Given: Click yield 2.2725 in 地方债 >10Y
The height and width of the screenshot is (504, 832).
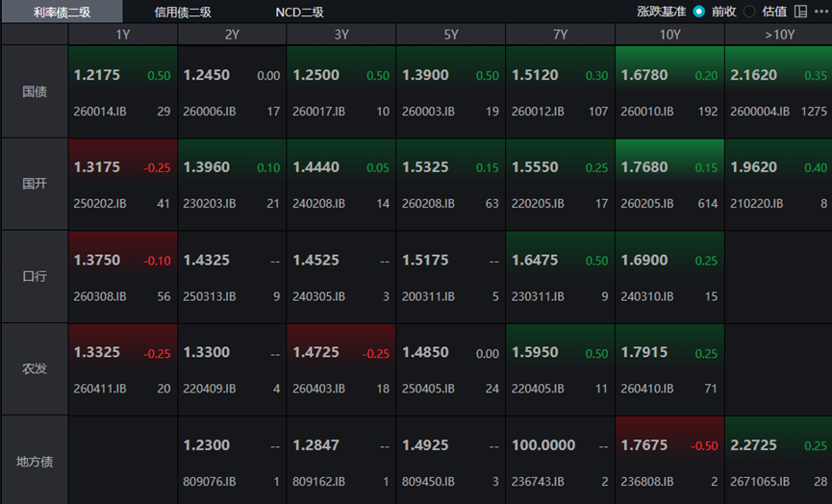Looking at the screenshot, I should click(x=753, y=445).
